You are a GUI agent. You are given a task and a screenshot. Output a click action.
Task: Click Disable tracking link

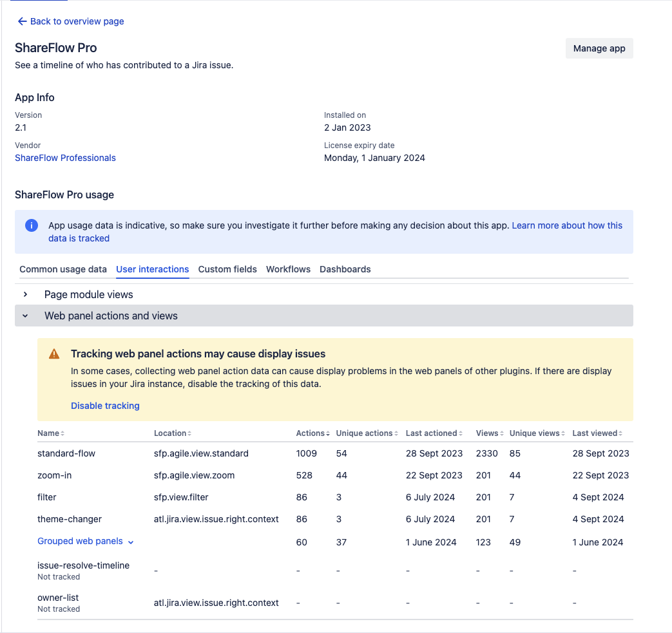tap(105, 406)
